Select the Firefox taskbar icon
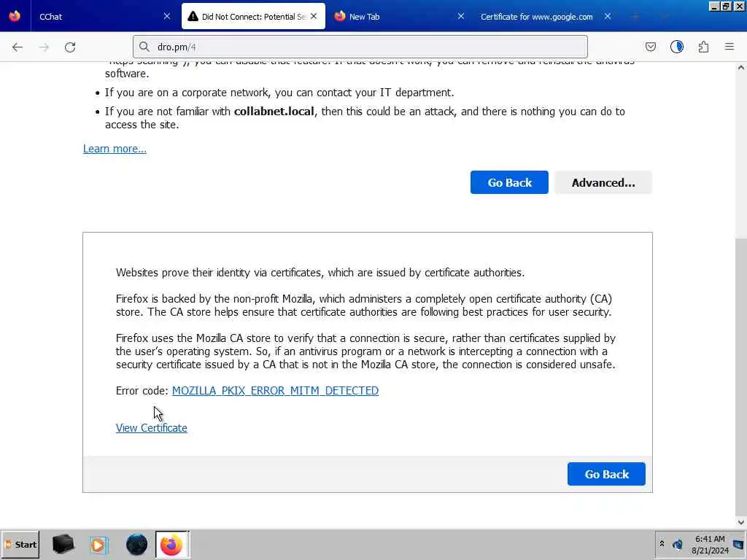This screenshot has height=560, width=747. (172, 544)
